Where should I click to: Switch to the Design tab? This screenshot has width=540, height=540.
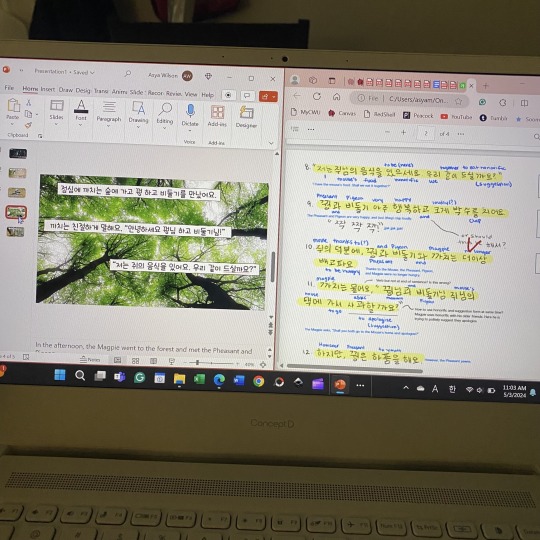click(83, 91)
